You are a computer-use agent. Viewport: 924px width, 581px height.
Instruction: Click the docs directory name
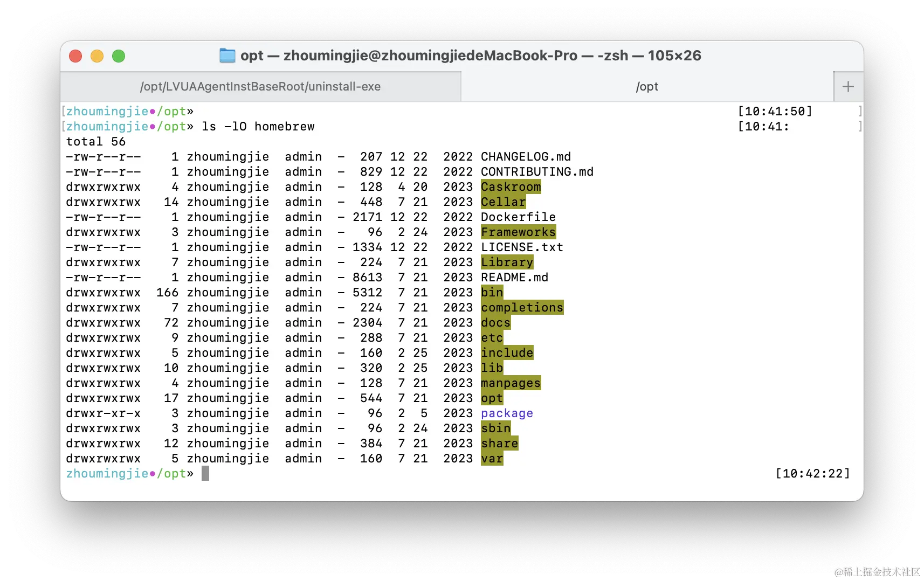tap(496, 323)
